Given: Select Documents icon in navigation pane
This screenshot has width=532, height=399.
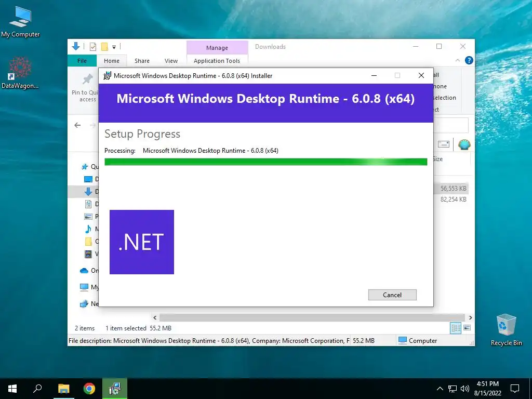Looking at the screenshot, I should [88, 204].
